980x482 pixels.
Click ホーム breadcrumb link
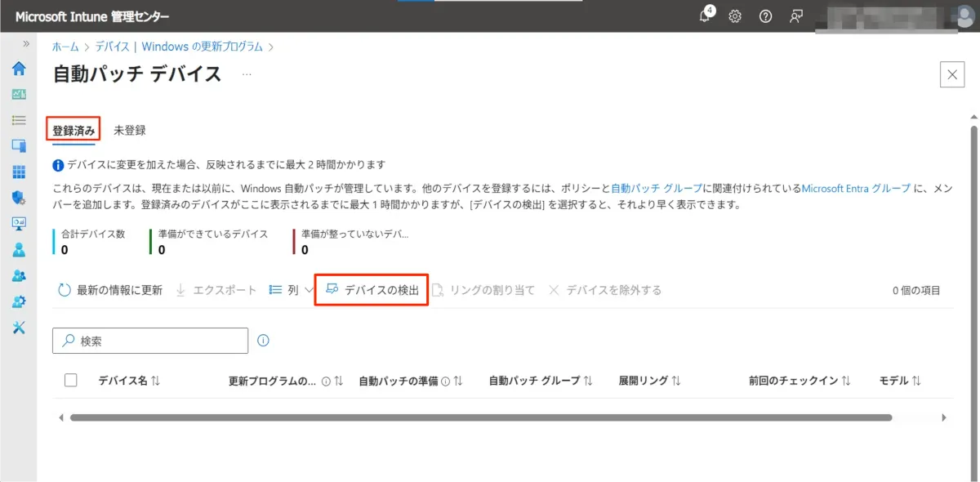65,47
